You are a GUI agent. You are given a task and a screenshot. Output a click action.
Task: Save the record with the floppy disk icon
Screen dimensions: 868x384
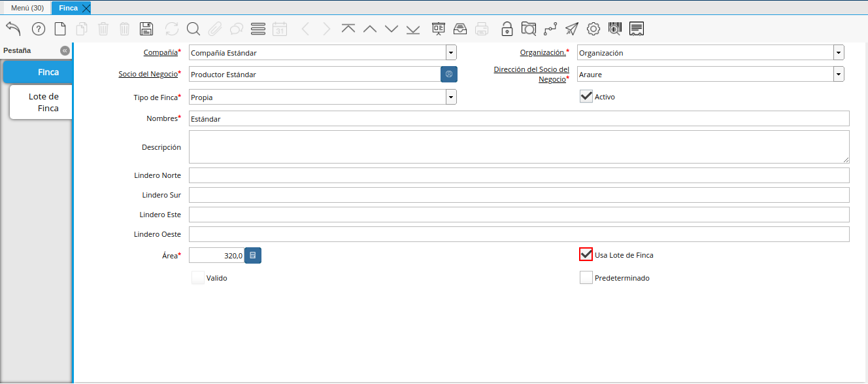[x=146, y=29]
